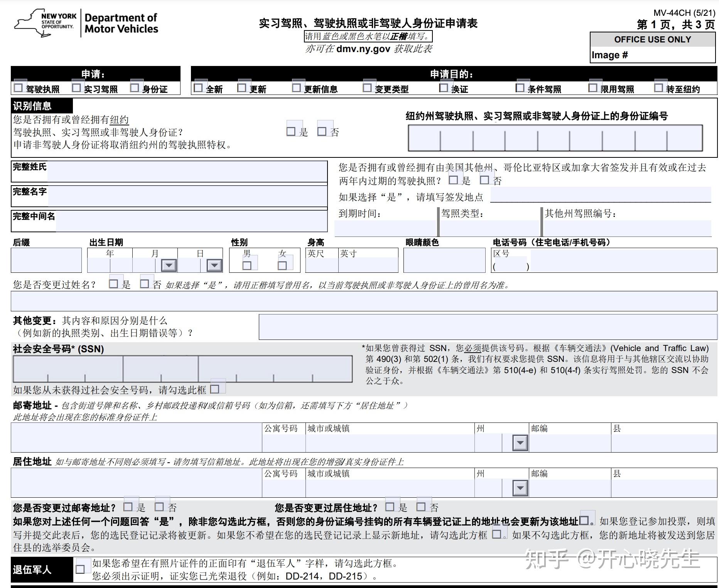Mark 否 for changed mailing address
The width and height of the screenshot is (719, 588).
pos(159,507)
